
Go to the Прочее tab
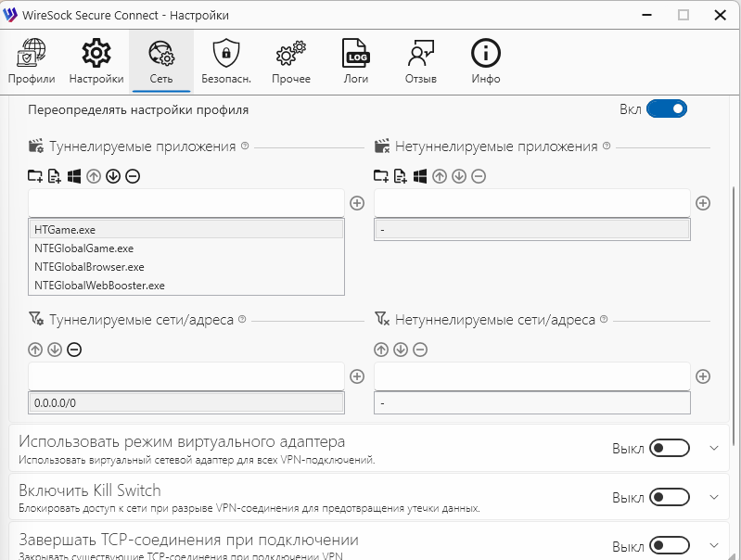tap(291, 62)
